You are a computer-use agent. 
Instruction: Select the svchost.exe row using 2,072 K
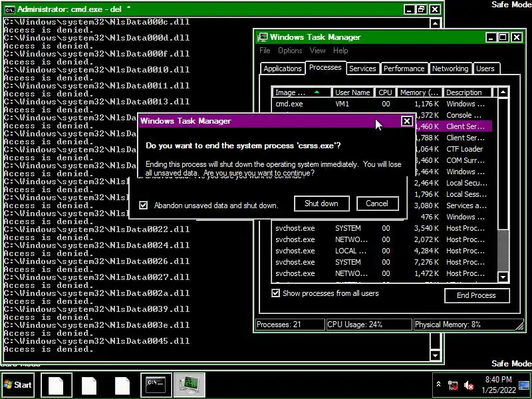point(382,239)
